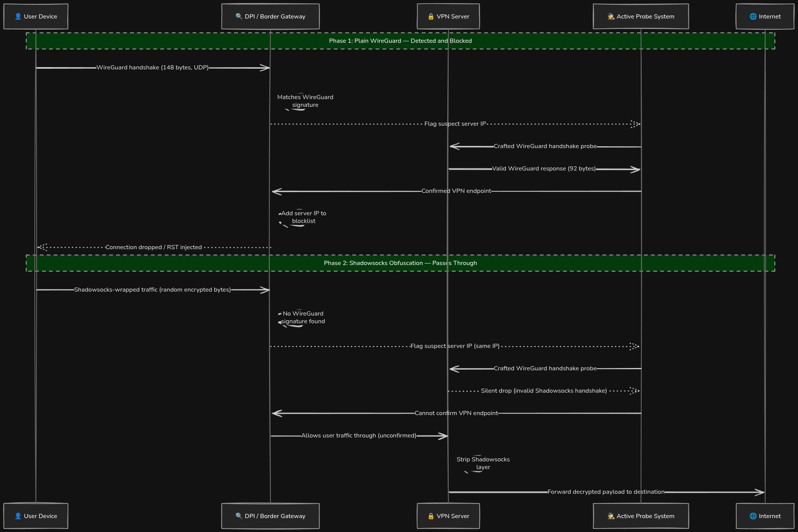
Task: Click 'Strip Shadowsocks layer' self-note
Action: tap(483, 463)
